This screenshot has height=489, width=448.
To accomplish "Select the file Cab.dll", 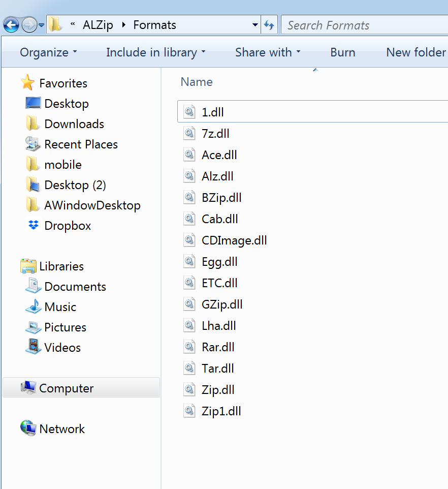I will (219, 219).
